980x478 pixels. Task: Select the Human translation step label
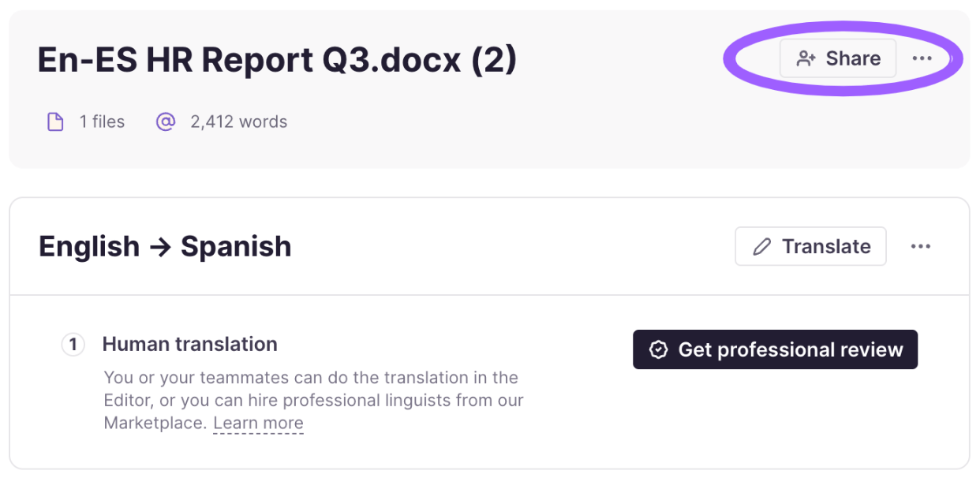189,344
